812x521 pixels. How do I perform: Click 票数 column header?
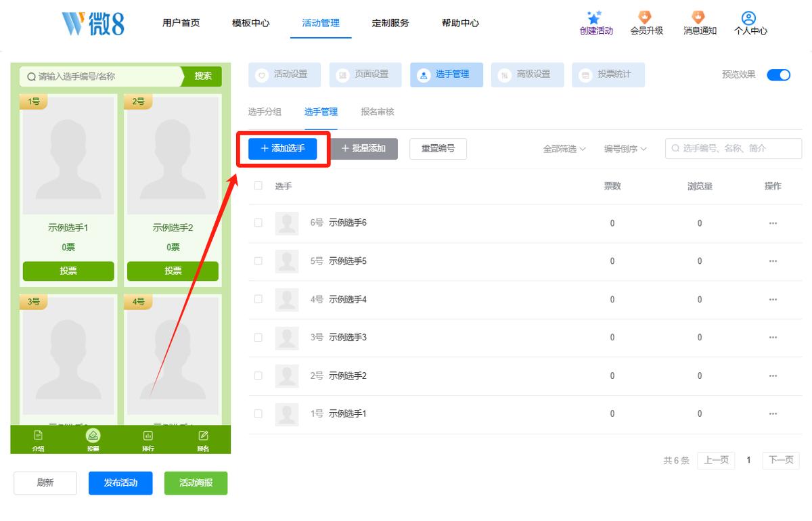pos(612,186)
